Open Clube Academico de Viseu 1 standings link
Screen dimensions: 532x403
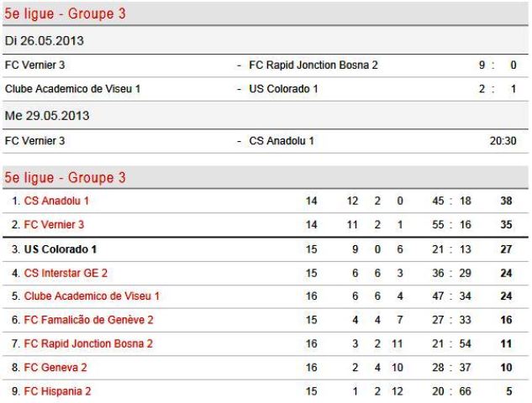click(92, 296)
